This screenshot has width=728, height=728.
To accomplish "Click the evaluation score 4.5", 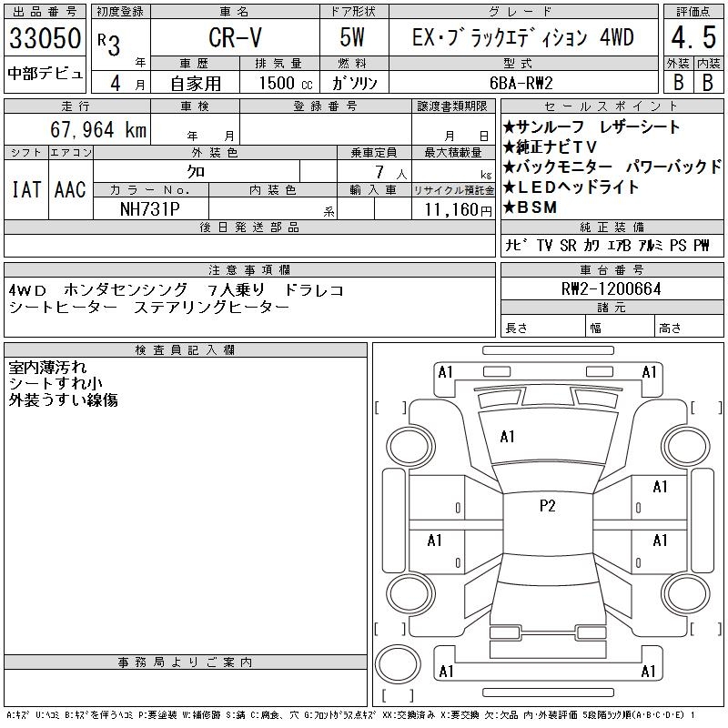I will (693, 37).
